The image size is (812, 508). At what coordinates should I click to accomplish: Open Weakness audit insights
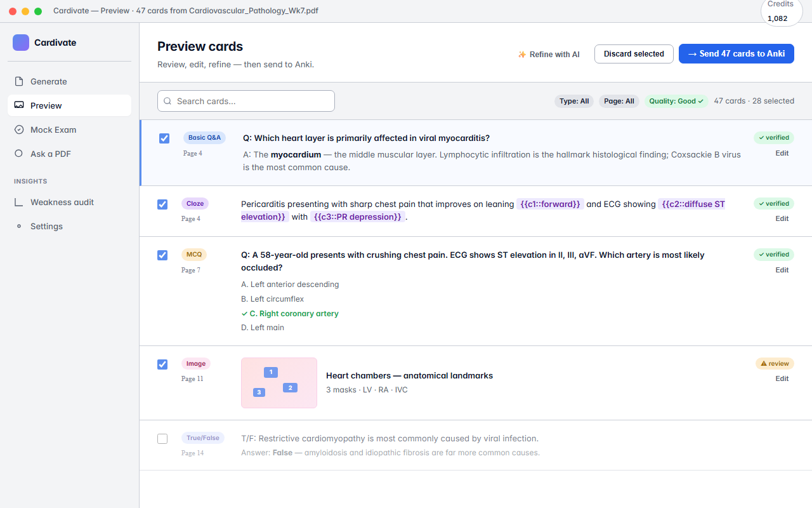(x=70, y=202)
